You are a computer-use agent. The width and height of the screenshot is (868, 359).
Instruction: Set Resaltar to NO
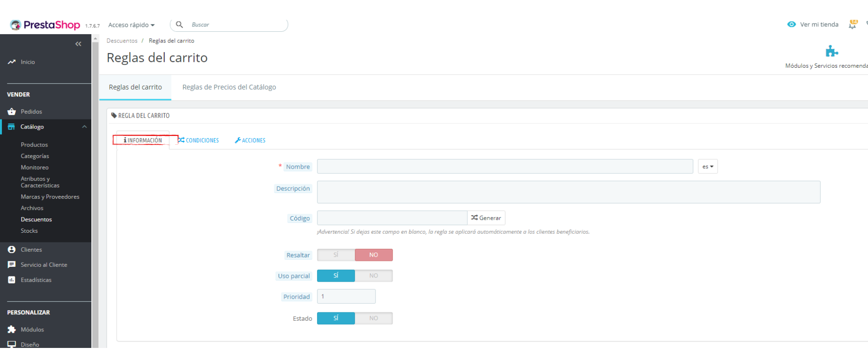374,255
